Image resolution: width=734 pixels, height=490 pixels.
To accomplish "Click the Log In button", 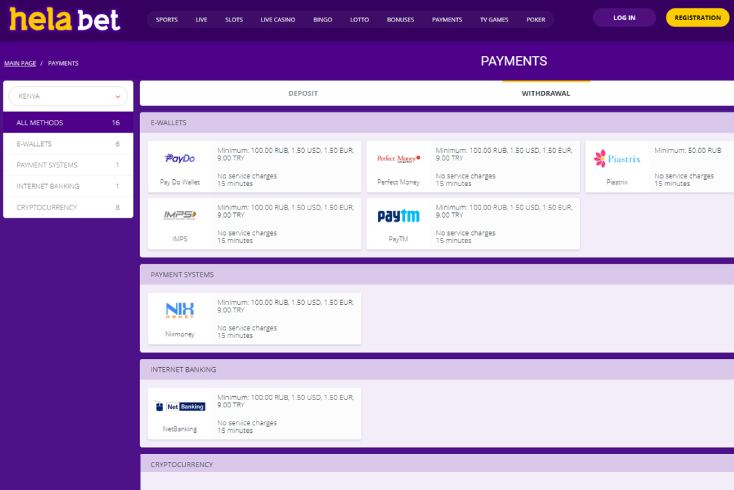I will pyautogui.click(x=624, y=18).
